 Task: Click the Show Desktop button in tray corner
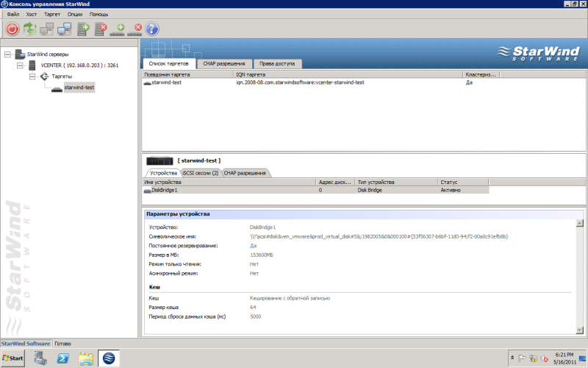tap(583, 358)
